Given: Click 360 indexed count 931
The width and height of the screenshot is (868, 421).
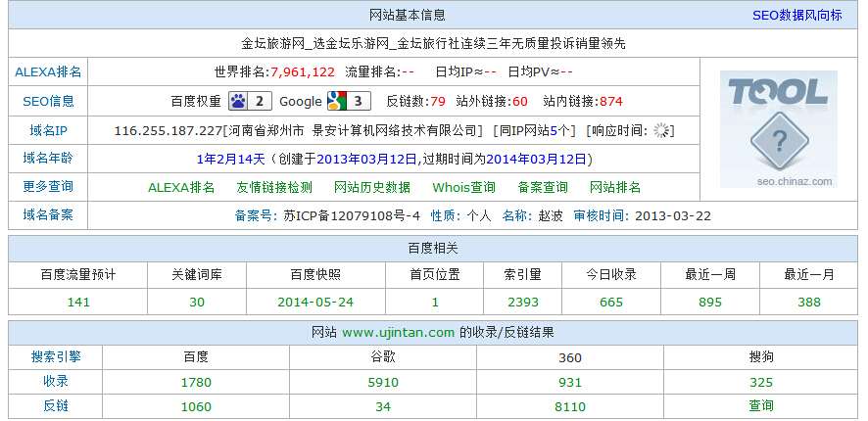Looking at the screenshot, I should pyautogui.click(x=569, y=382).
